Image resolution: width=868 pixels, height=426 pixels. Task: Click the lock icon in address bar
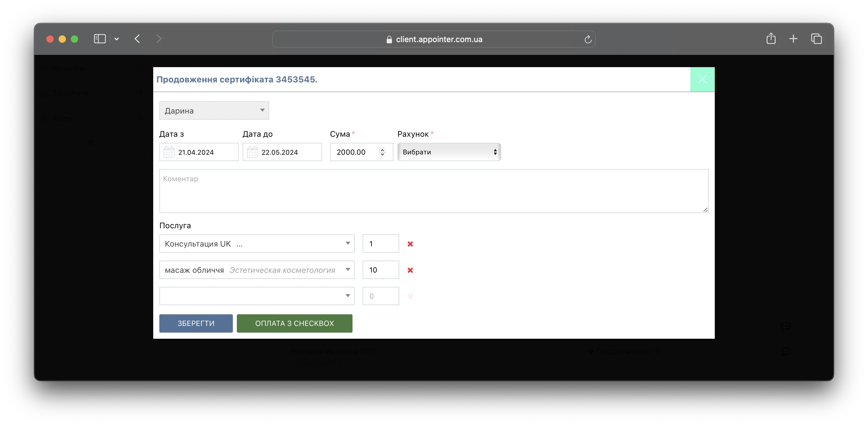389,39
